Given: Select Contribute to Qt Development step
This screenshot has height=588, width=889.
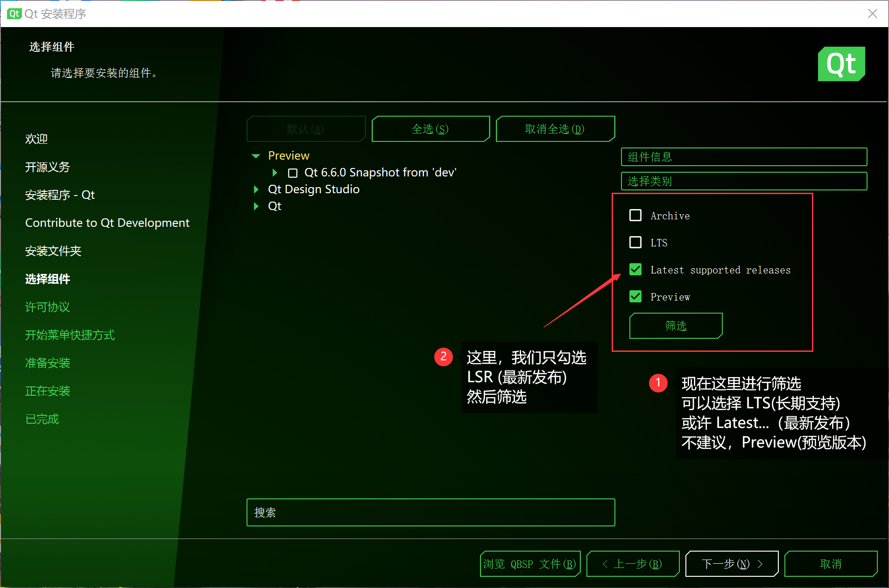Looking at the screenshot, I should (x=107, y=223).
